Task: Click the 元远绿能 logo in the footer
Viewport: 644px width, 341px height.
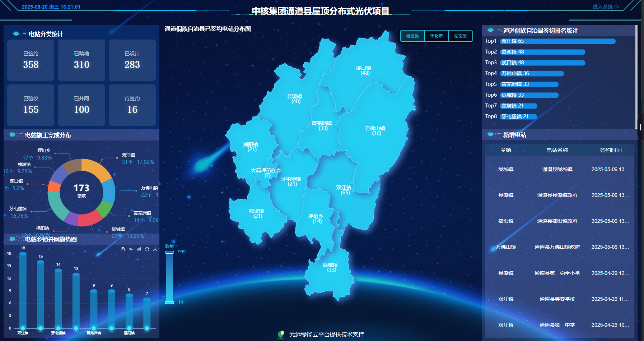Action: click(281, 335)
